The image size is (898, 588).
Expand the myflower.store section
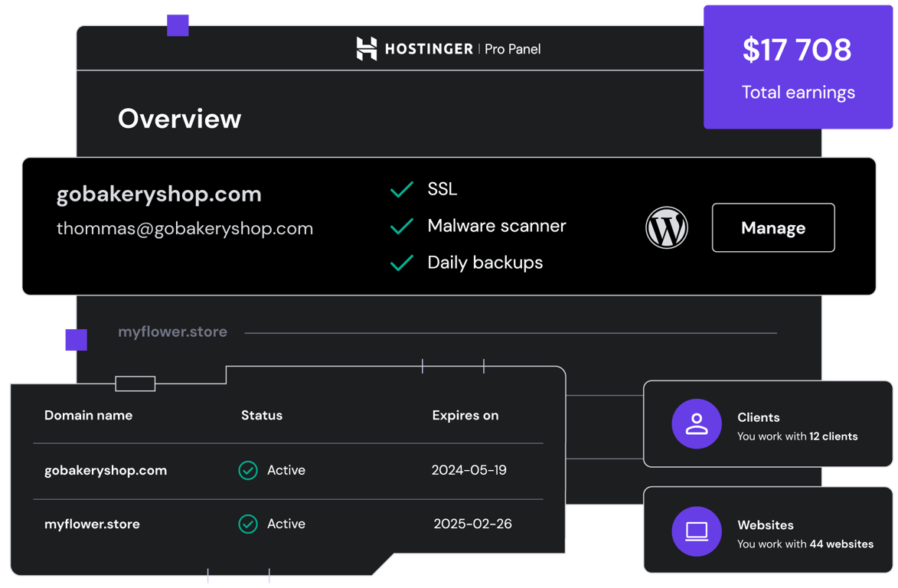[172, 332]
